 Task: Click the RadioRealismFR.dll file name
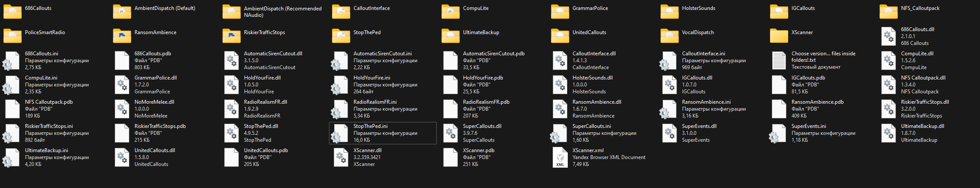tap(266, 102)
